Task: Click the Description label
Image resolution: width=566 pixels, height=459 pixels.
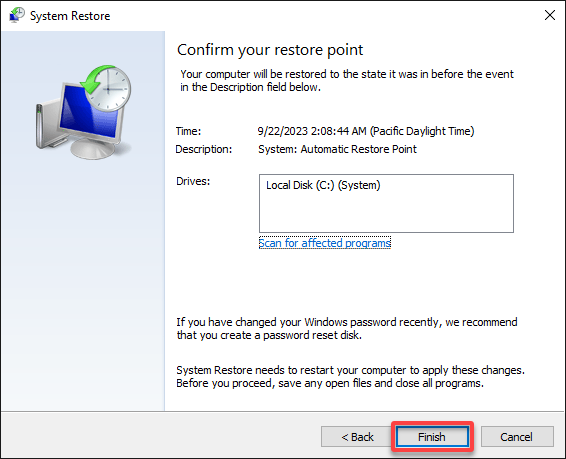Action: [x=204, y=149]
